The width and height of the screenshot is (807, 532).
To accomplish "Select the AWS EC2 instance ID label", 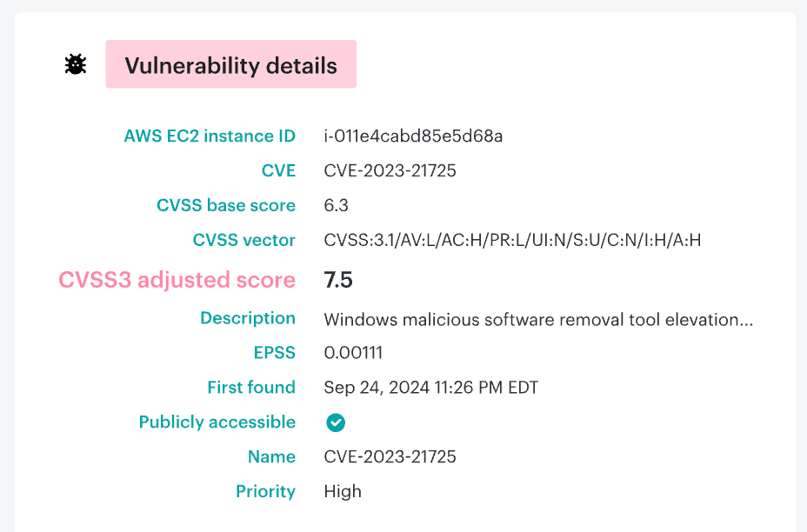I will (210, 136).
